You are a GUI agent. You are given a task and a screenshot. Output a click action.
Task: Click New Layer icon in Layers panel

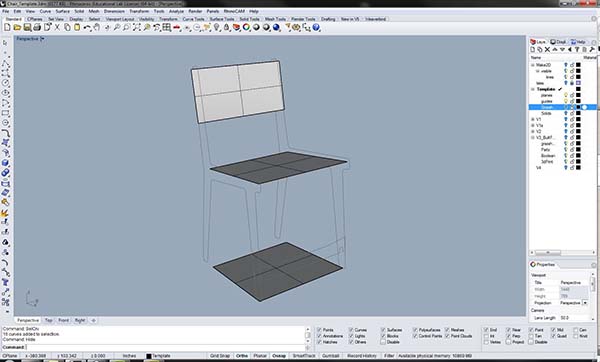pos(533,50)
